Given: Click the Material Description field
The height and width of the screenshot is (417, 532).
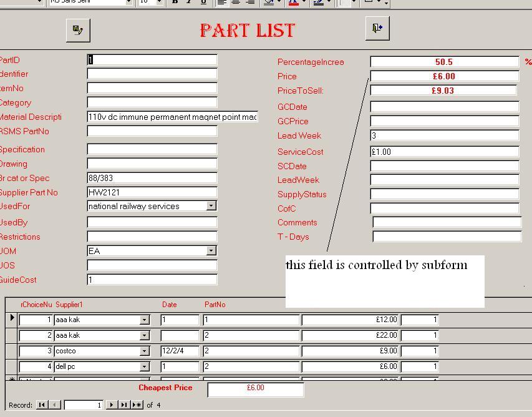Looking at the screenshot, I should [172, 117].
